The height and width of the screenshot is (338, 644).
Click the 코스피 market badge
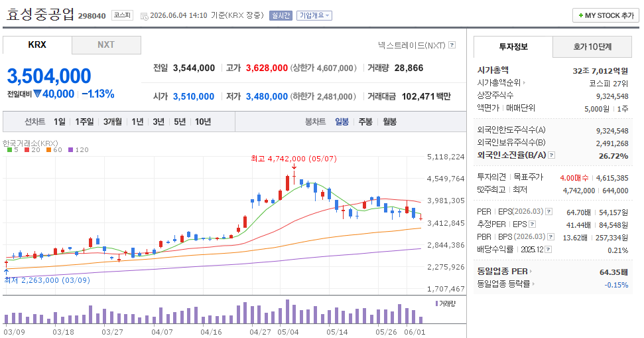122,15
